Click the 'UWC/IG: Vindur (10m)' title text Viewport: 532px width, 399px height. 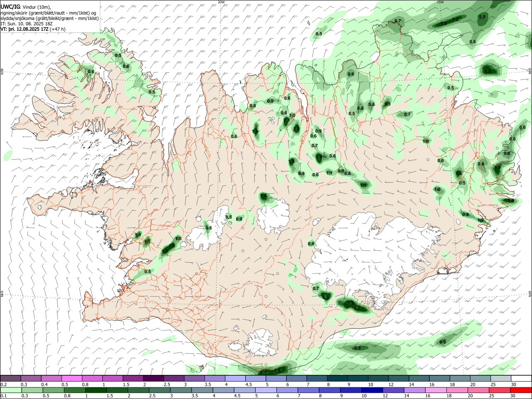tap(26, 7)
